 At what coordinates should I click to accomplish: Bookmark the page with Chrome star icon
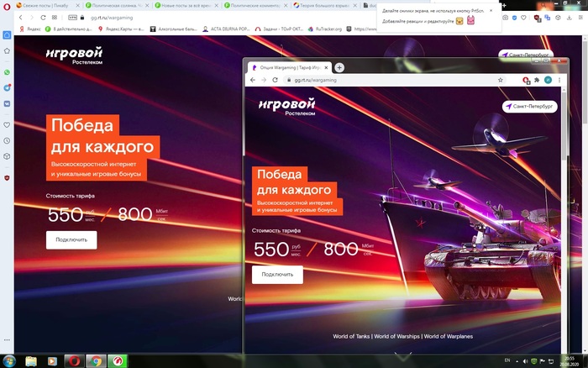(x=501, y=80)
